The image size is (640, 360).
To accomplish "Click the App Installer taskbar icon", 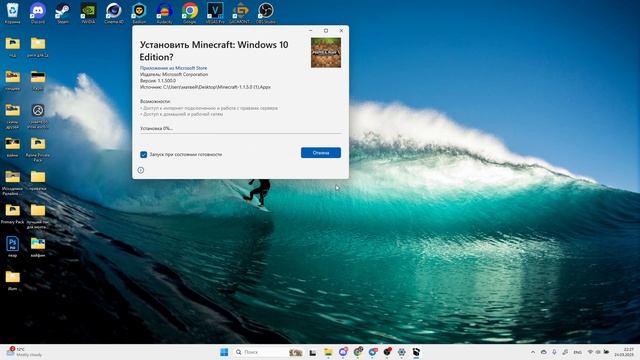I will coord(416,352).
